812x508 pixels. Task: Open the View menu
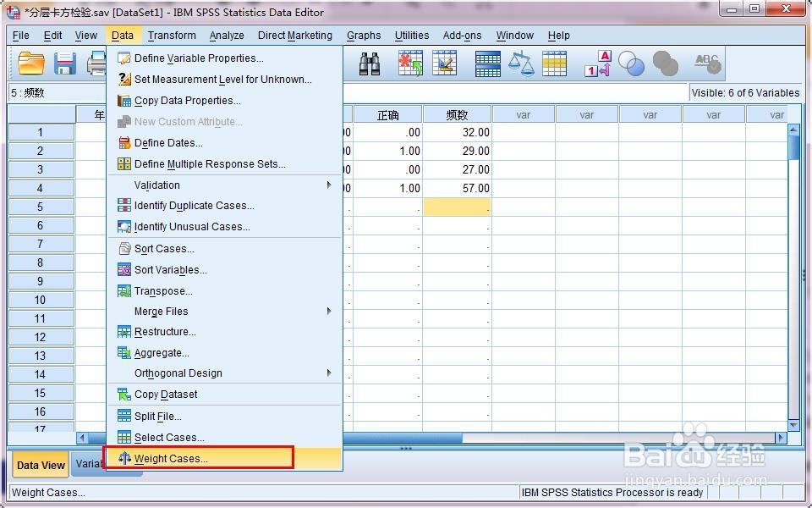click(x=86, y=36)
